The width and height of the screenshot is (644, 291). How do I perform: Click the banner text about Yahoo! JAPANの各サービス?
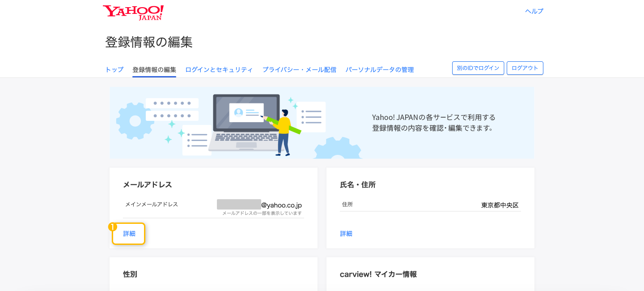click(x=434, y=123)
